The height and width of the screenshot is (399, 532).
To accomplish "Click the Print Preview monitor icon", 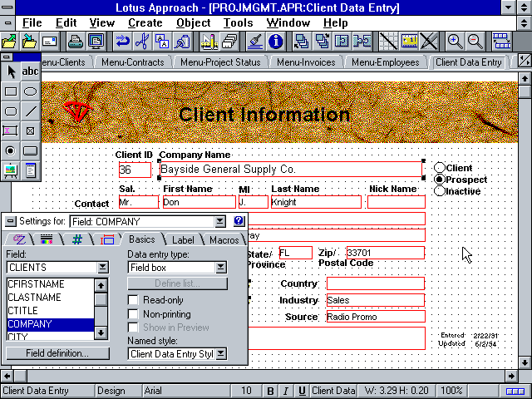I will 96,42.
